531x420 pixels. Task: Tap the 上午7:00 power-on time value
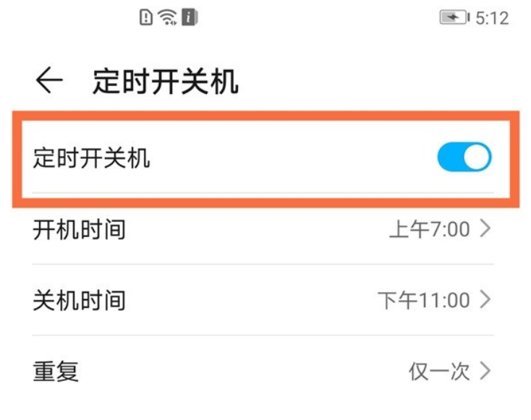[x=430, y=230]
